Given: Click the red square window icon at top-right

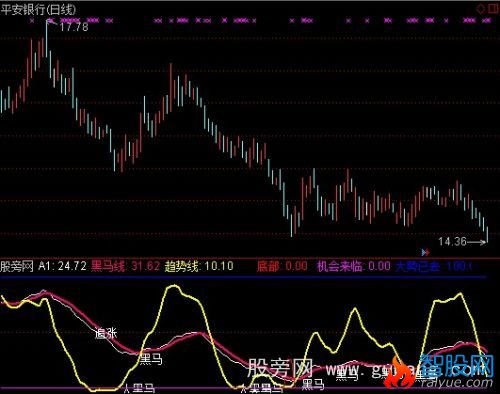Looking at the screenshot, I should [x=494, y=9].
